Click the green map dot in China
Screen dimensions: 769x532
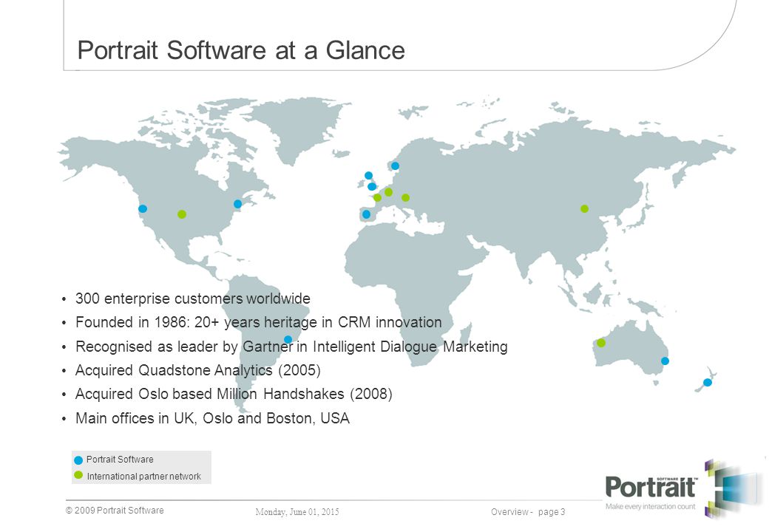pos(585,208)
